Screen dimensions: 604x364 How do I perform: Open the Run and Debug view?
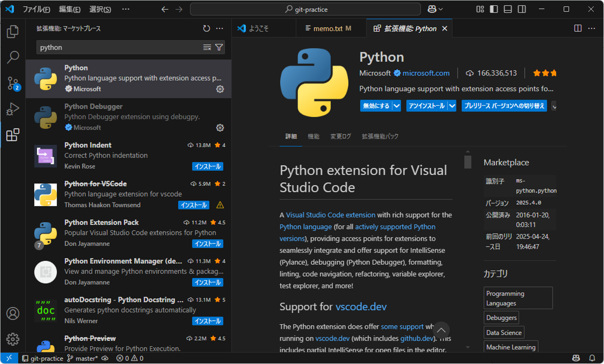coord(13,109)
